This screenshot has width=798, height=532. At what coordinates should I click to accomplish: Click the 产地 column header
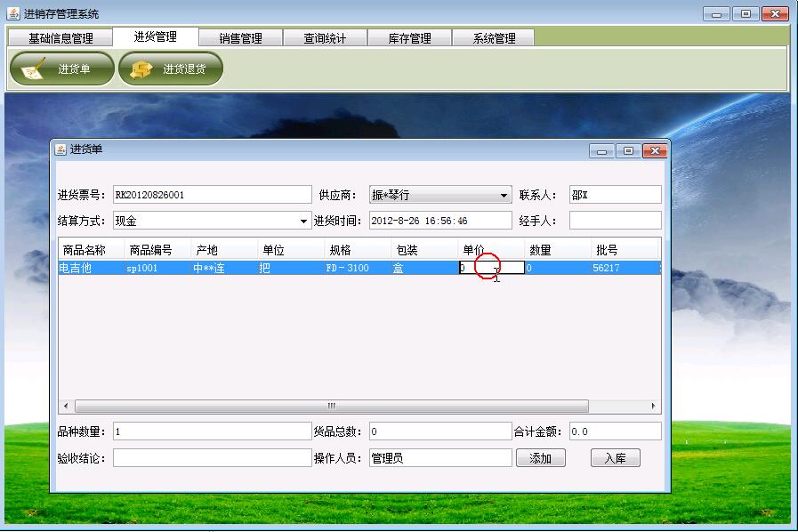click(224, 250)
